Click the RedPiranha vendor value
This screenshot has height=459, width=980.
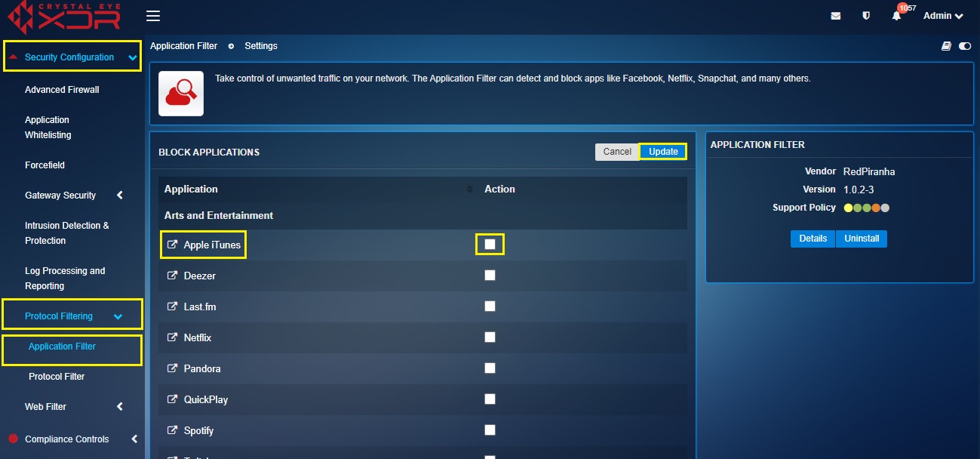click(869, 171)
